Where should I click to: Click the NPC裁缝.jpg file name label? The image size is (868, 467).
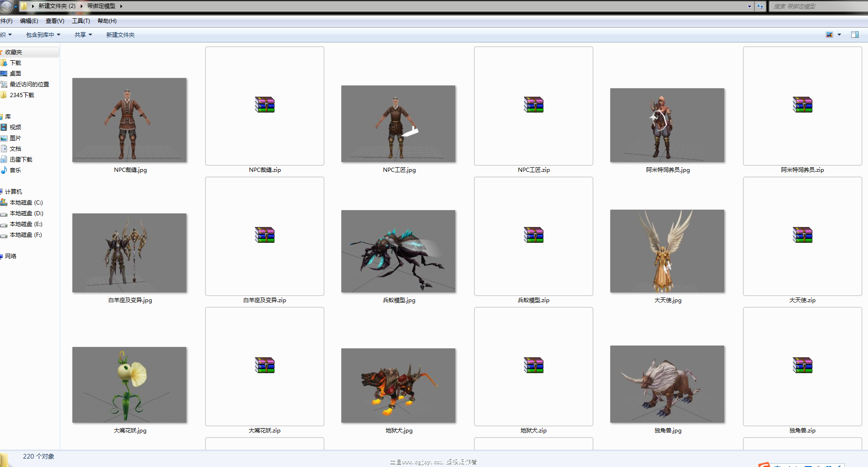point(130,170)
